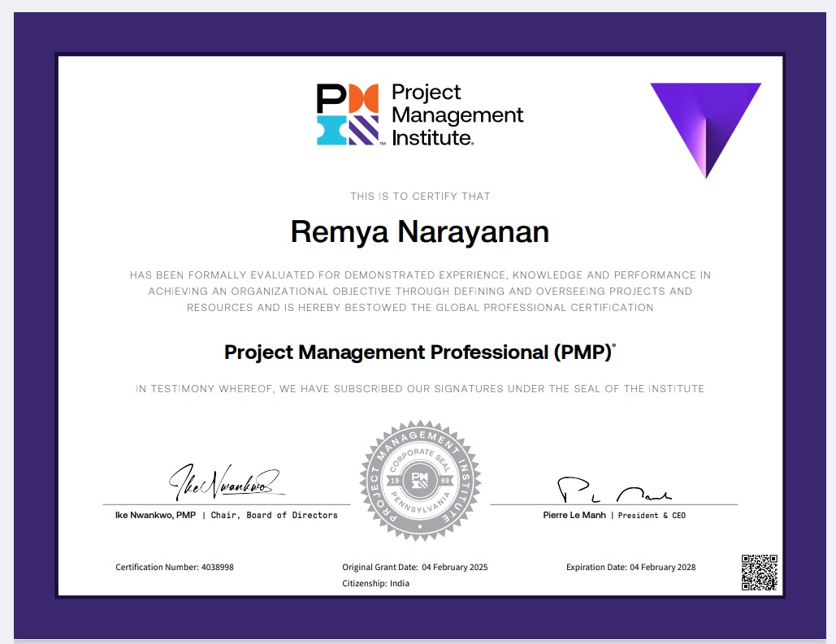The height and width of the screenshot is (644, 836).
Task: Click the "Ike Nwankwo, PMP" printed name
Action: pyautogui.click(x=155, y=515)
